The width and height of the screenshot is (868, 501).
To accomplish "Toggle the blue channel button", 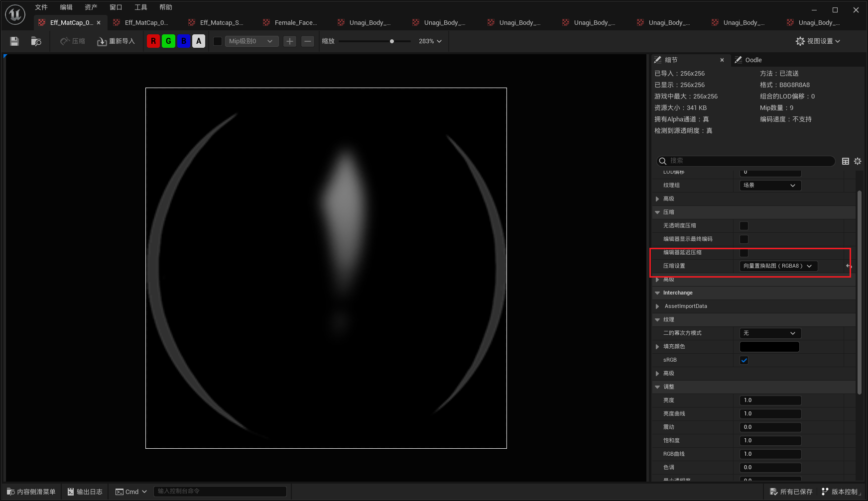I will click(x=184, y=41).
